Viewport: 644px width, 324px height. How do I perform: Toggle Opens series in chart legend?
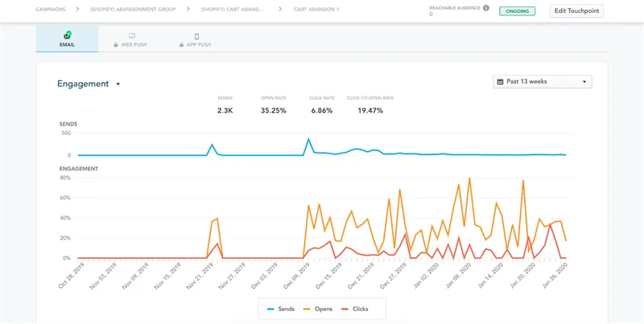coord(320,309)
